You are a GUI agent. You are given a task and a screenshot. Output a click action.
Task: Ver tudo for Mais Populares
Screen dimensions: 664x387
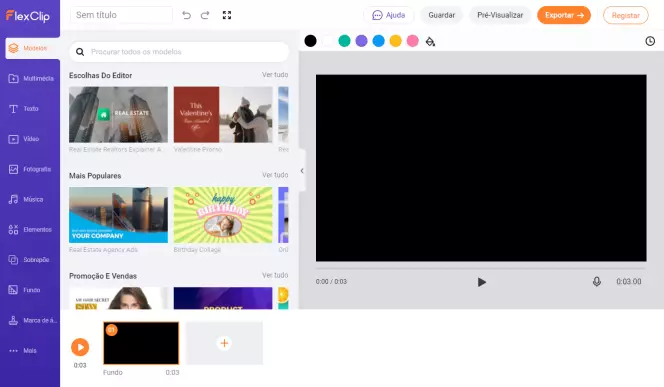275,175
